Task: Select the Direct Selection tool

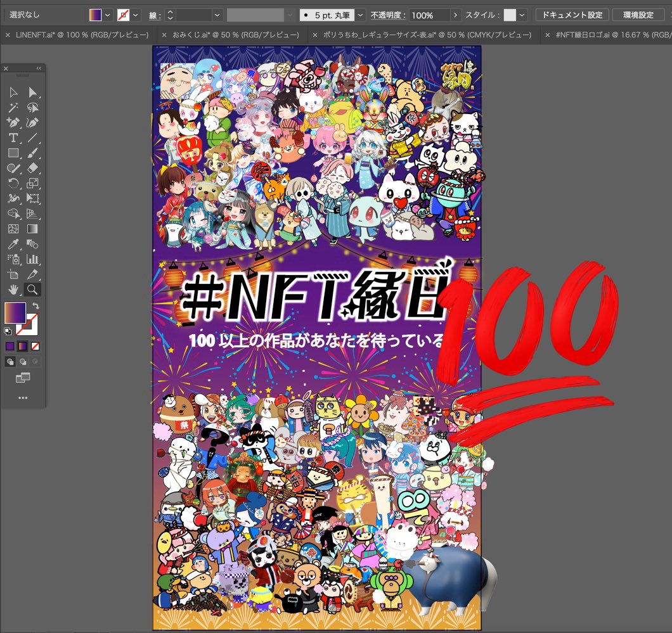Action: [x=32, y=93]
